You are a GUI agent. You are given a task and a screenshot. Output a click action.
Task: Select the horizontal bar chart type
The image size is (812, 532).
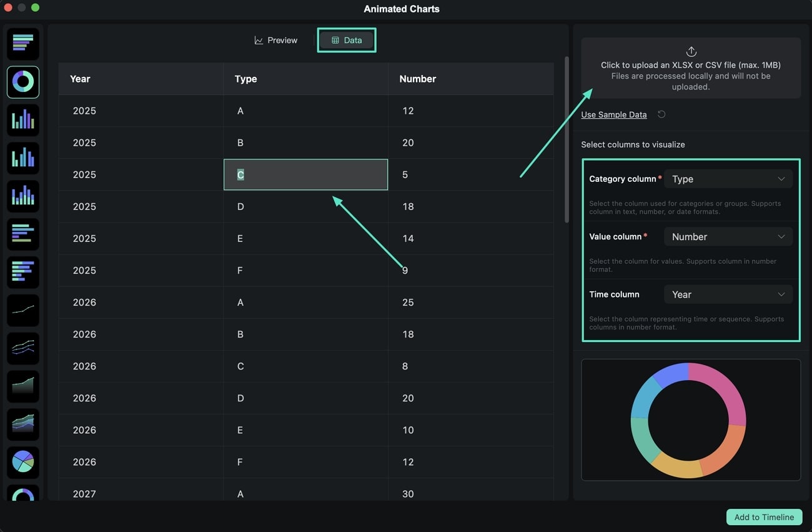[22, 44]
